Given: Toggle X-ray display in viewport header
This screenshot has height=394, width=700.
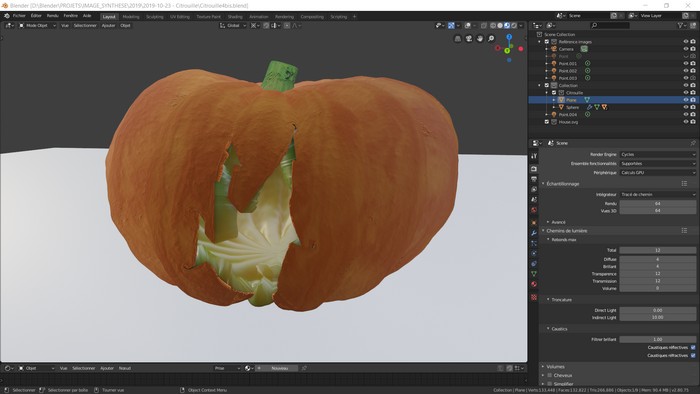Looking at the screenshot, I should click(x=483, y=25).
